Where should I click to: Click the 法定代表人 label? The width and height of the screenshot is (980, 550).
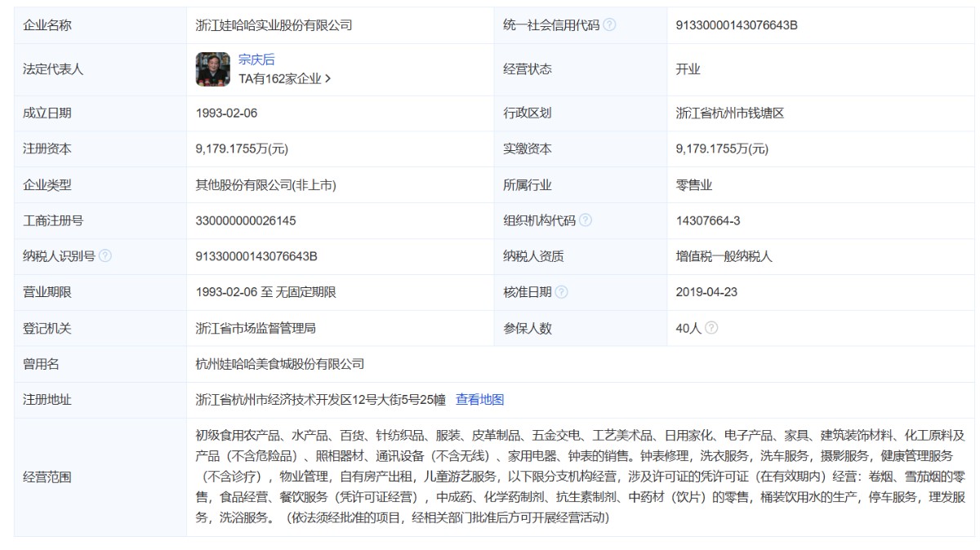(x=53, y=69)
